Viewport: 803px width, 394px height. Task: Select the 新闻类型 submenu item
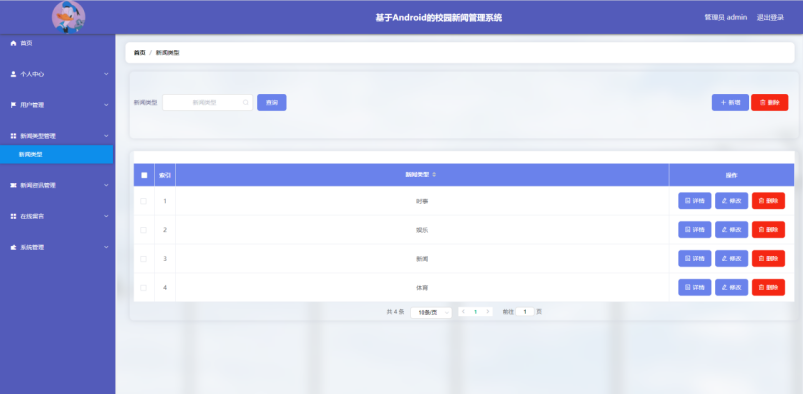56,154
